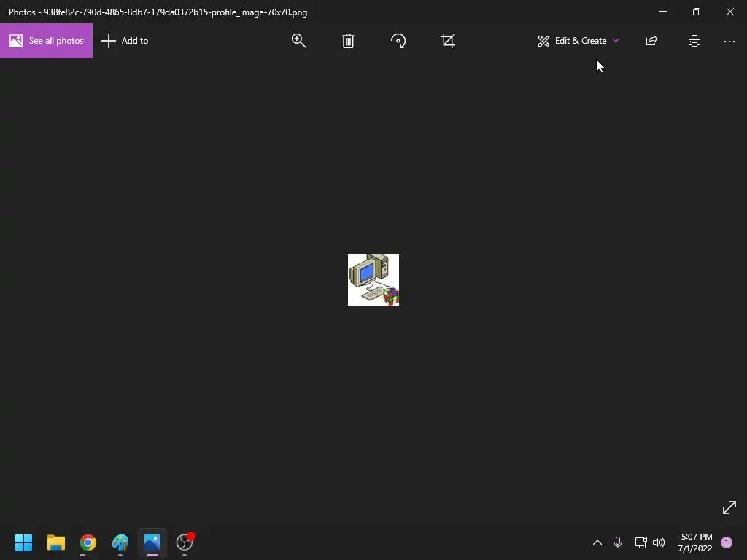
Task: Open the Add to menu
Action: (125, 41)
